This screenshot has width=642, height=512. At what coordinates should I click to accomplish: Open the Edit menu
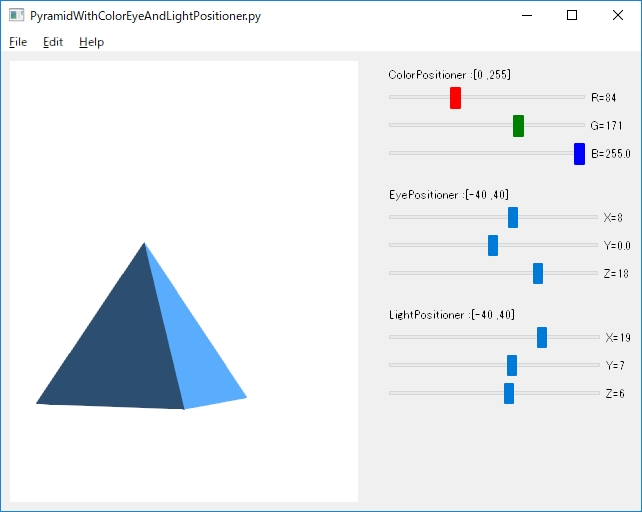tap(53, 42)
